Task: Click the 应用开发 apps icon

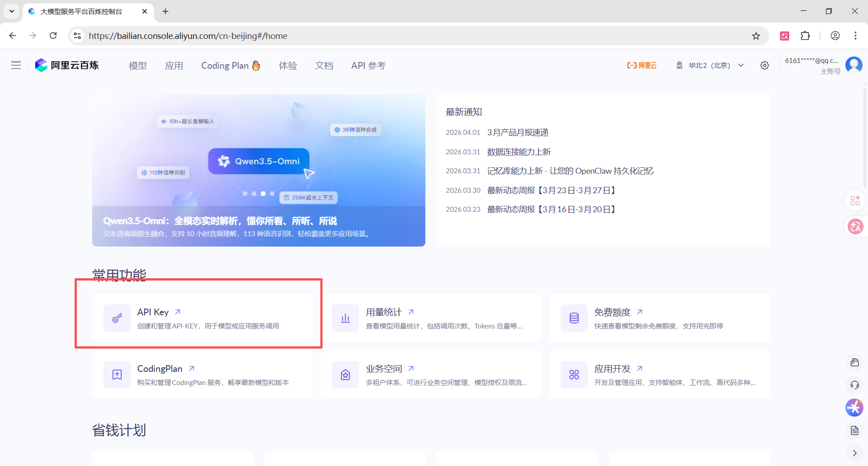Action: coord(574,375)
